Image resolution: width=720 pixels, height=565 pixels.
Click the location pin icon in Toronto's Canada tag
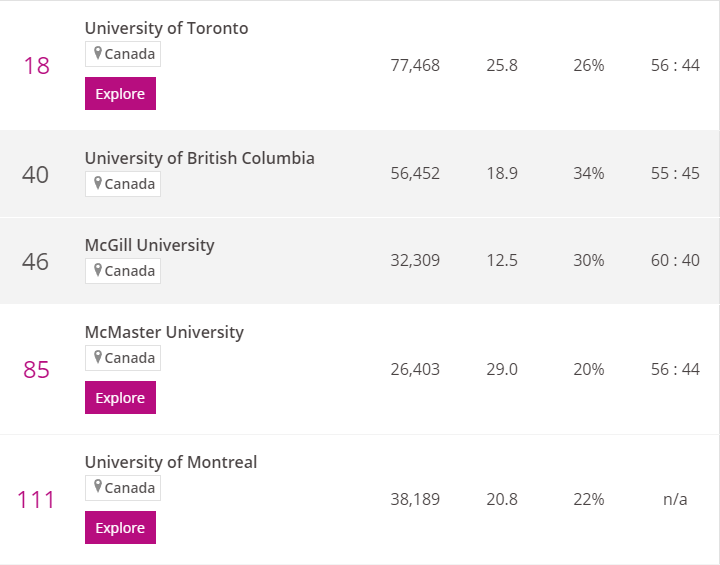point(98,53)
